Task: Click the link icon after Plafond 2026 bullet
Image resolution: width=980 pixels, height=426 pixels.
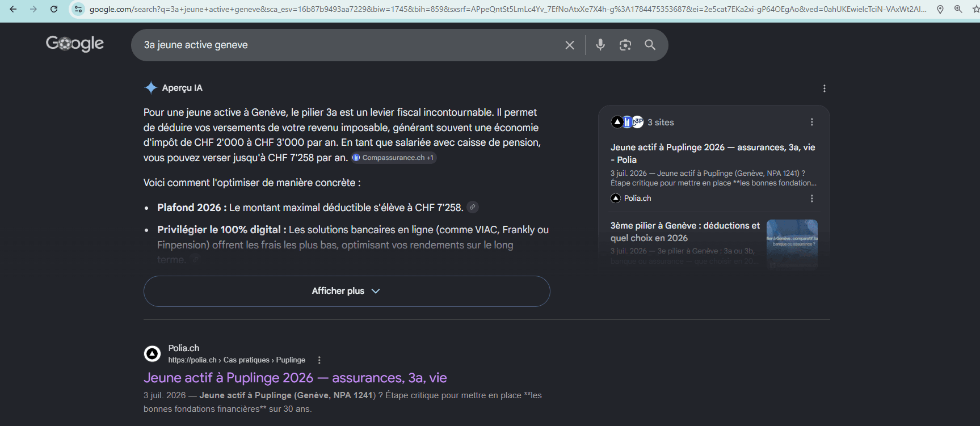Action: 472,207
